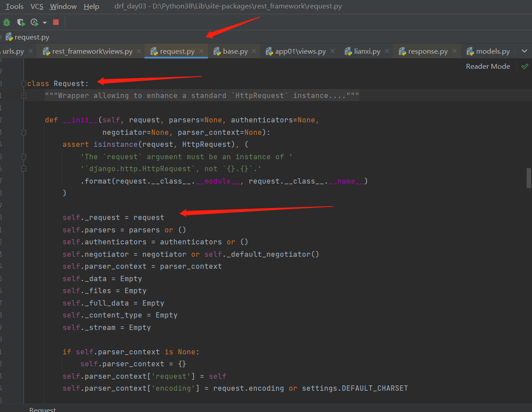Screen dimensions: 532x412
Task: Open the app01\views.py tab
Action: 301,51
